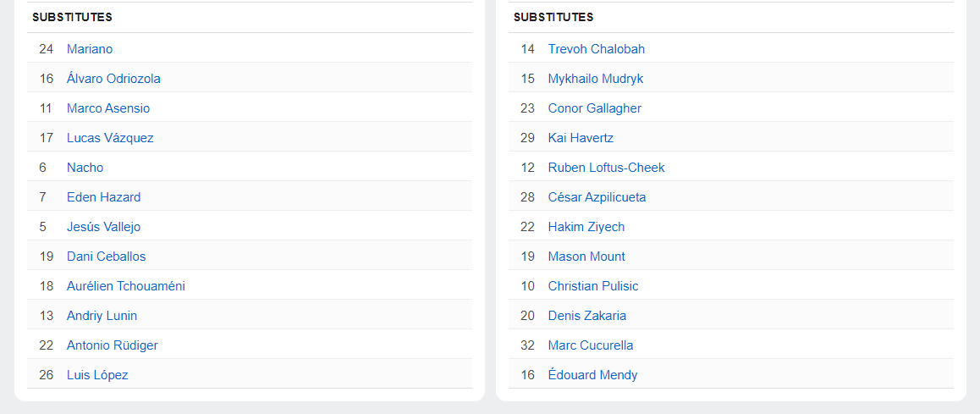Select Andriy Lunin substitute link

[x=102, y=316]
